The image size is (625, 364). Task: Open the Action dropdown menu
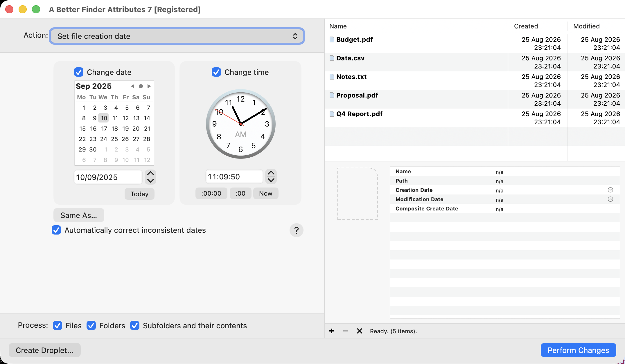click(x=177, y=36)
